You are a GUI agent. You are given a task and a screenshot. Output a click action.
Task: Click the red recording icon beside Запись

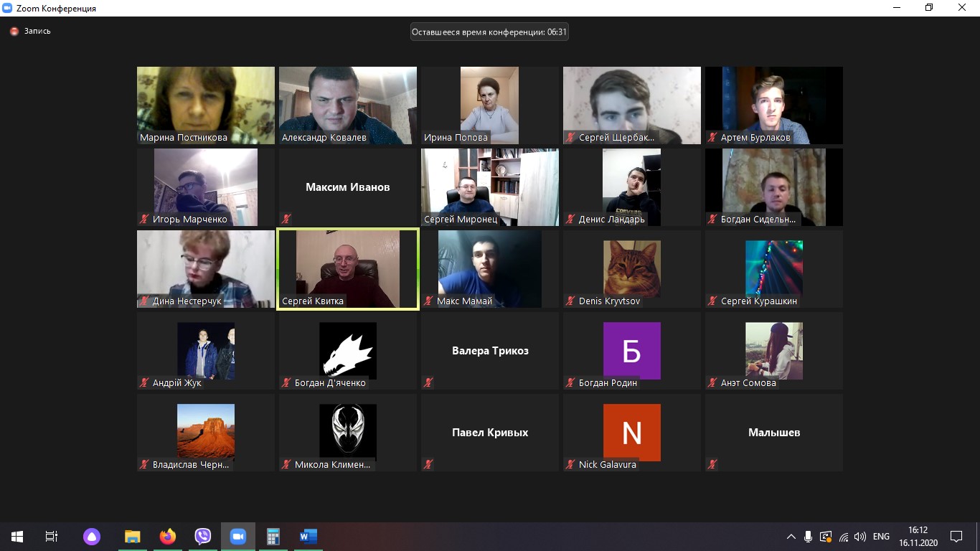(x=14, y=32)
